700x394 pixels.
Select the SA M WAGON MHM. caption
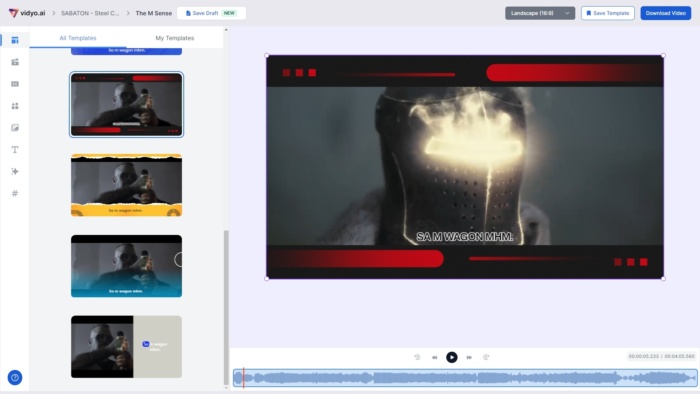coord(465,236)
